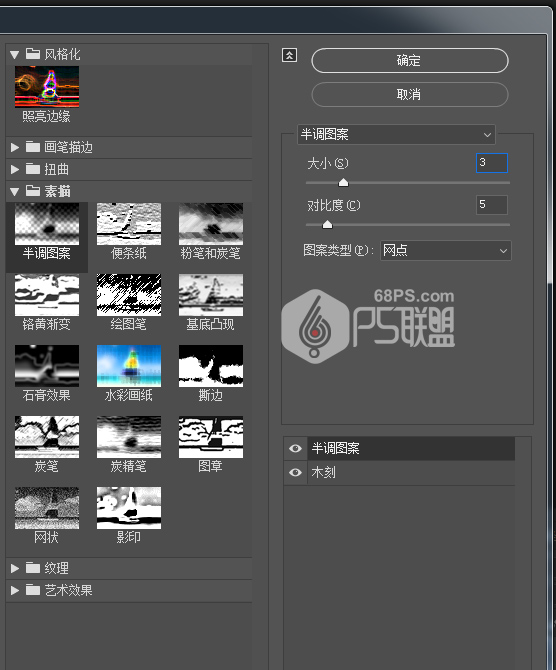Click the 取消 button

pyautogui.click(x=410, y=94)
